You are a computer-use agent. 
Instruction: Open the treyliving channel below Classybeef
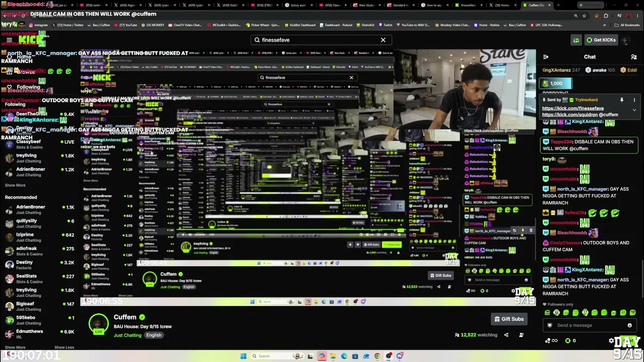pyautogui.click(x=39, y=158)
